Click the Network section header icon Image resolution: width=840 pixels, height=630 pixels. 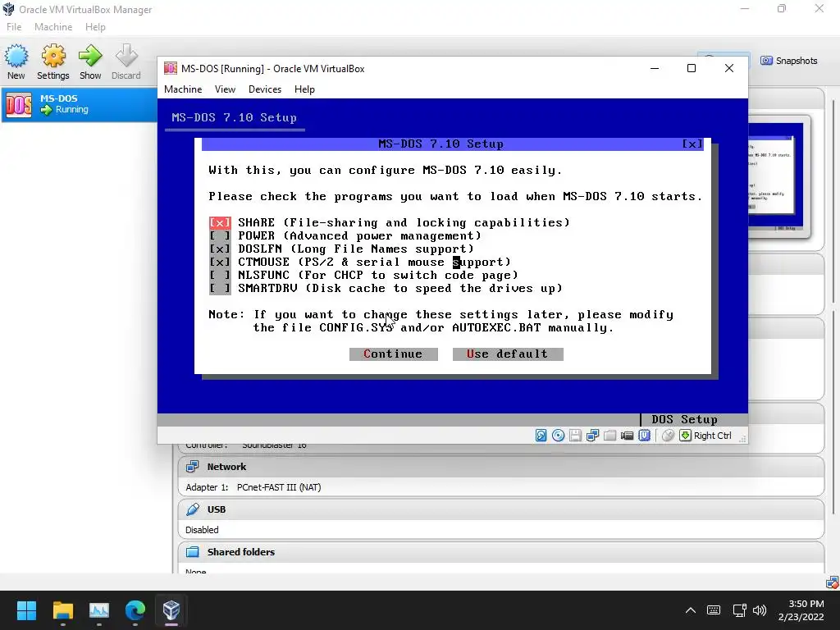[192, 467]
